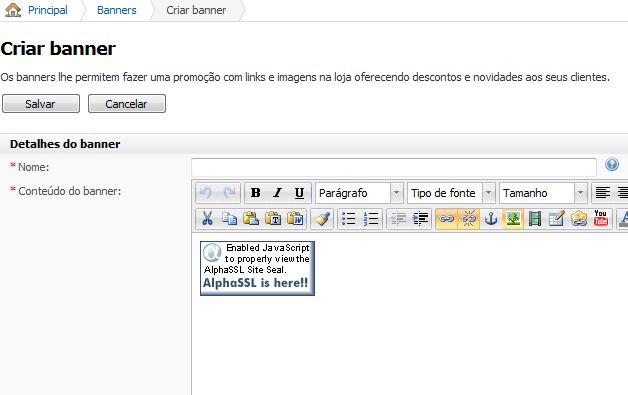Screen dimensions: 628x395
Task: Insert a YouTube video
Action: click(x=601, y=219)
